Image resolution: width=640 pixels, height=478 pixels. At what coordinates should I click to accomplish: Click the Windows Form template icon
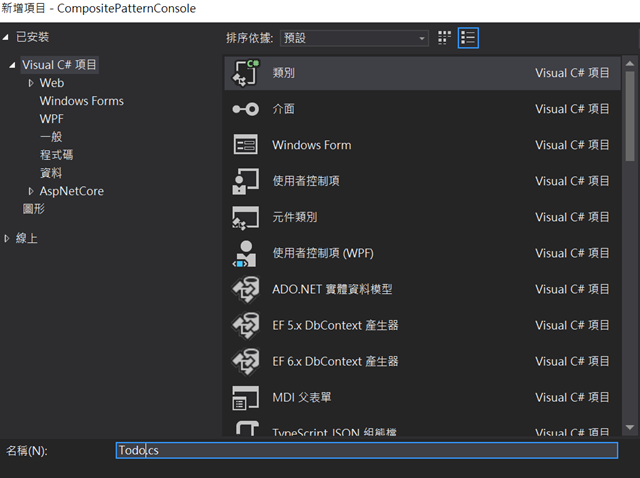tap(246, 145)
